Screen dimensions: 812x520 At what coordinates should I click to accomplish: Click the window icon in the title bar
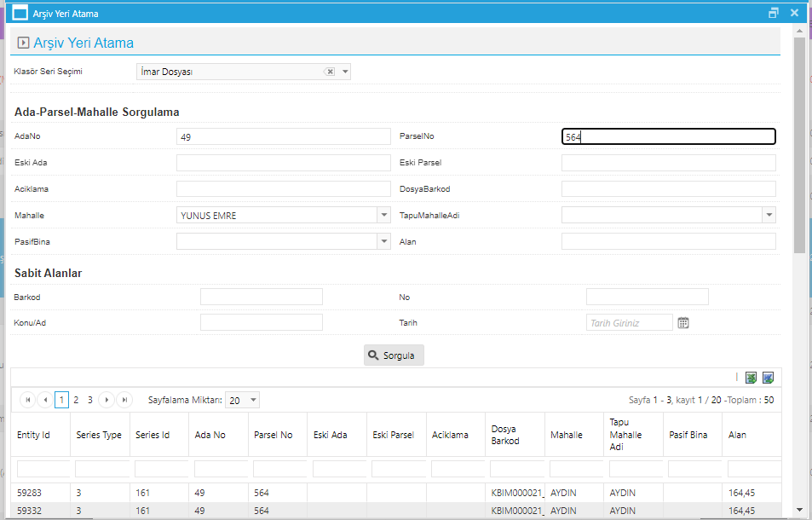[20, 13]
